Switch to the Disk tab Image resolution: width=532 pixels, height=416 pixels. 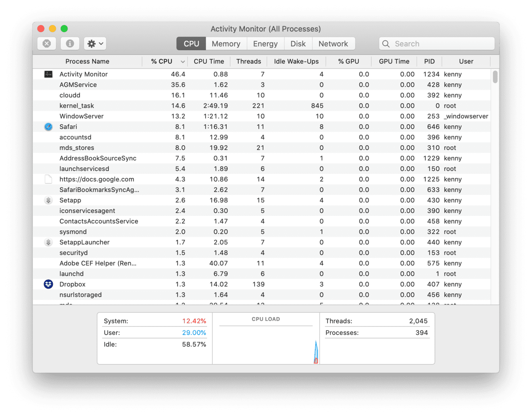tap(298, 44)
